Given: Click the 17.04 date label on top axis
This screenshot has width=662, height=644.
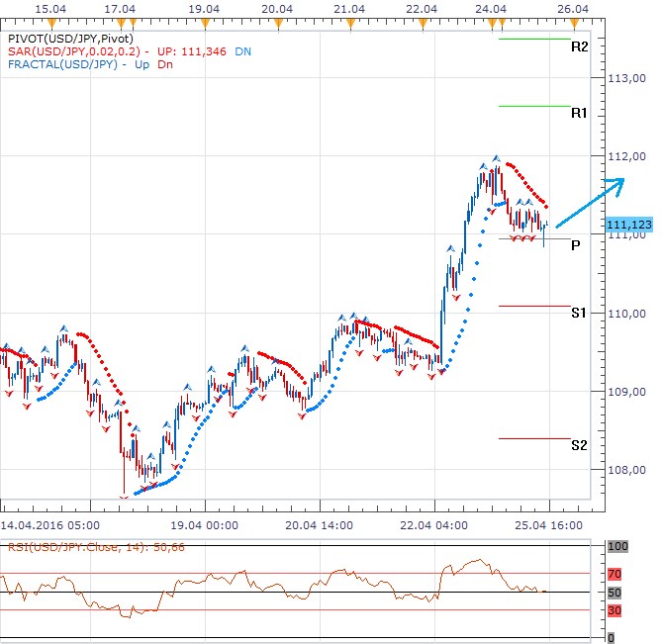Looking at the screenshot, I should tap(120, 9).
